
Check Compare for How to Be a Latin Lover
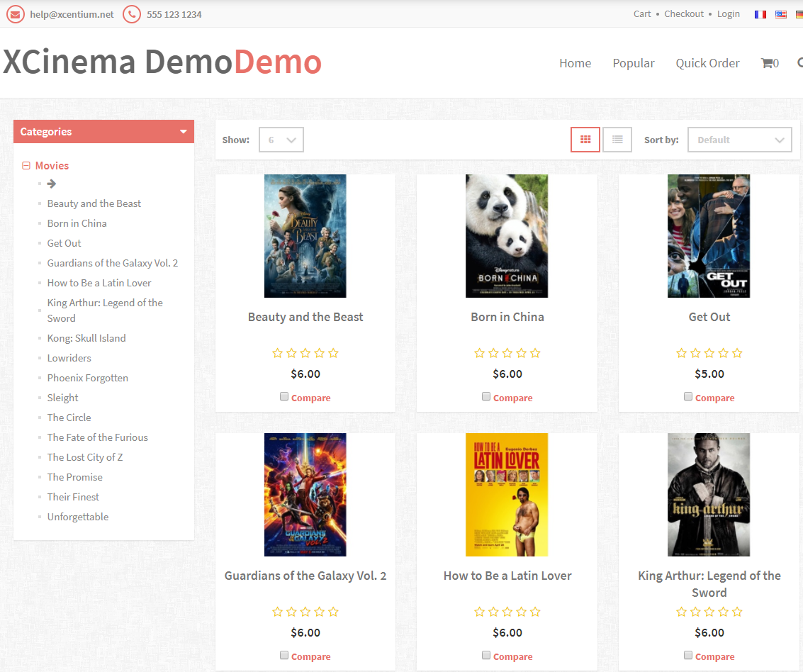486,654
